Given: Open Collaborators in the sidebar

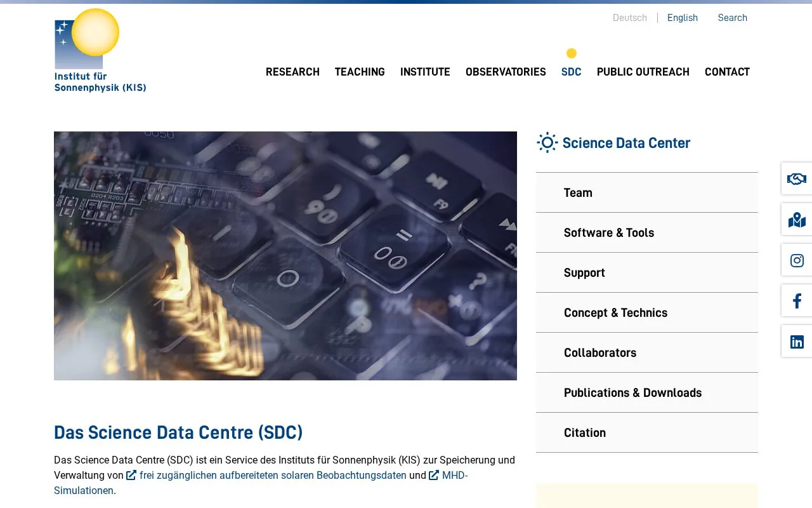Looking at the screenshot, I should pyautogui.click(x=647, y=352).
